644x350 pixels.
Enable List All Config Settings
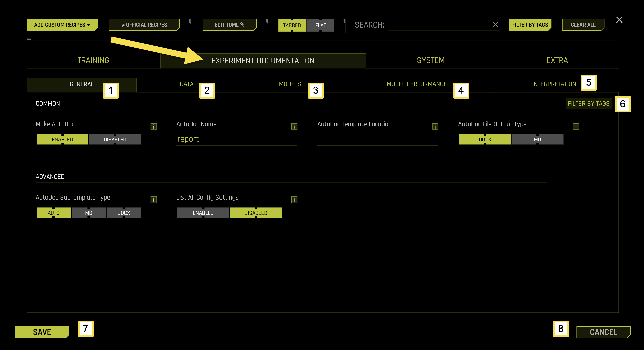[203, 213]
